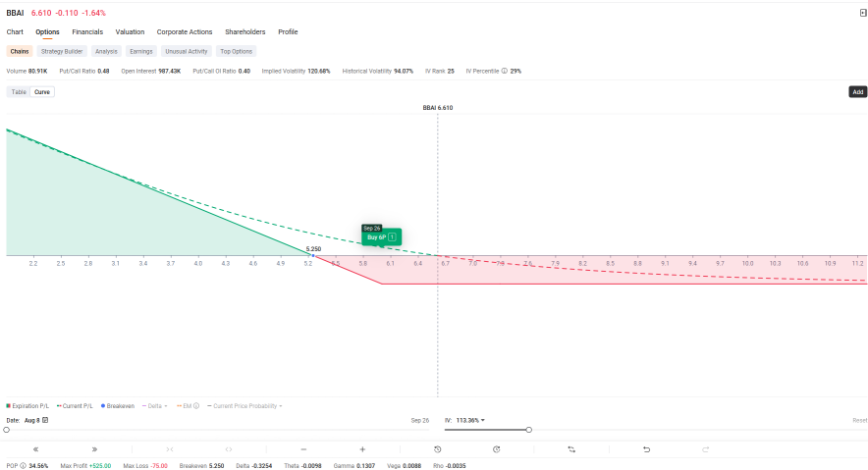Click the info icon next to IV Percentile

505,71
